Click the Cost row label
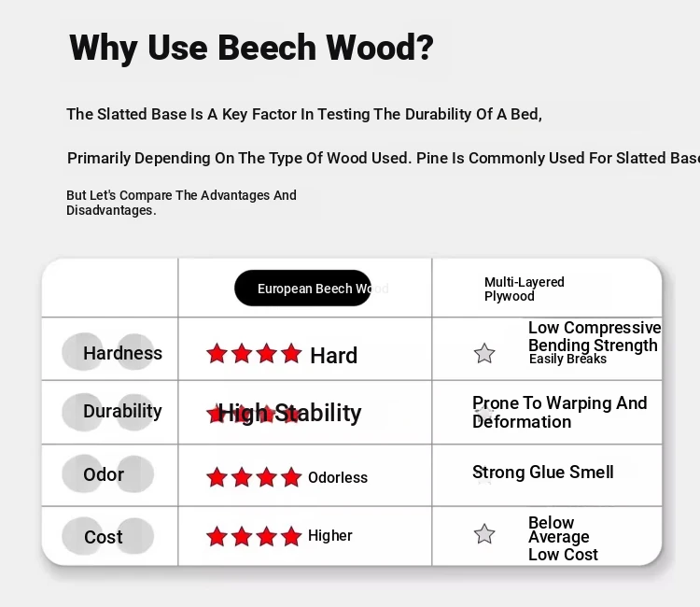 (103, 537)
